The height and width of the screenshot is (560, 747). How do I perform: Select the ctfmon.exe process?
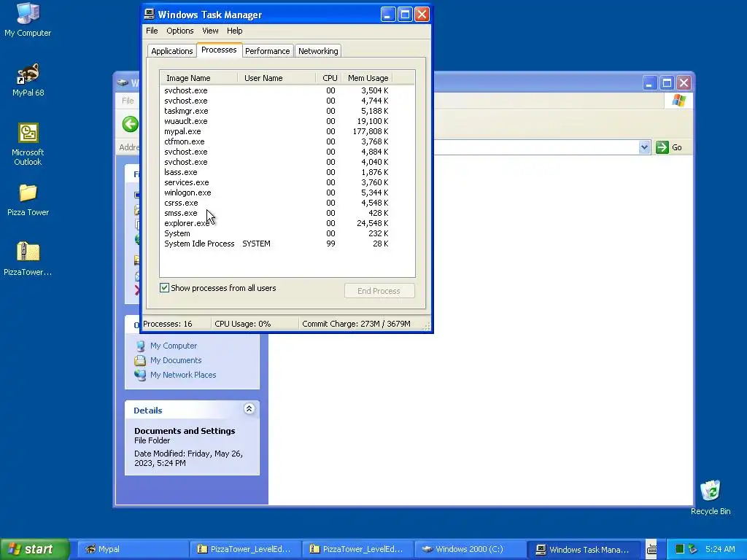[276, 141]
